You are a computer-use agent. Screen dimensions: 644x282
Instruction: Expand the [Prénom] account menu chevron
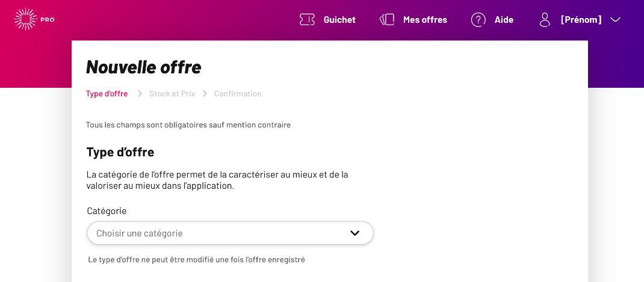[x=615, y=20]
